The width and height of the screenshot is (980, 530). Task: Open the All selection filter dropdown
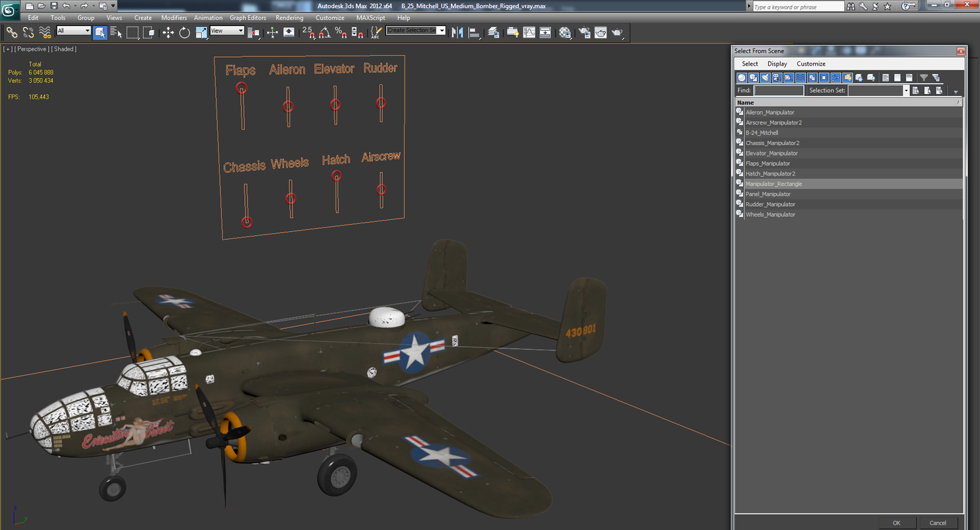(73, 30)
